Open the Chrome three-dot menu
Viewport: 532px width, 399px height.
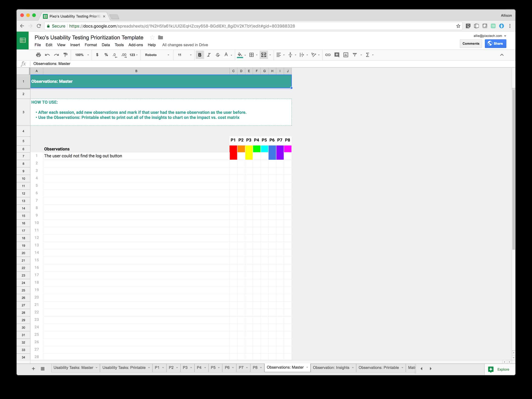[x=510, y=26]
